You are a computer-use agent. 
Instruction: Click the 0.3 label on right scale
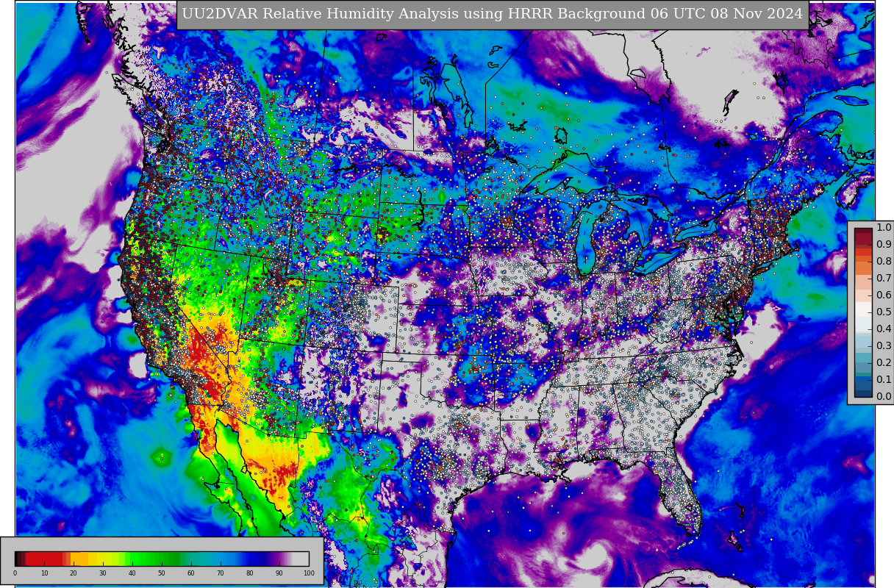tap(884, 346)
